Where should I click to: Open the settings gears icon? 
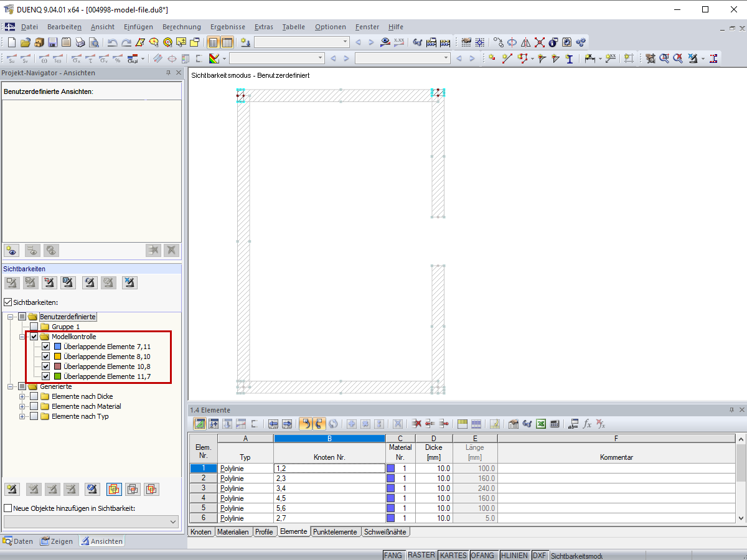pyautogui.click(x=581, y=42)
